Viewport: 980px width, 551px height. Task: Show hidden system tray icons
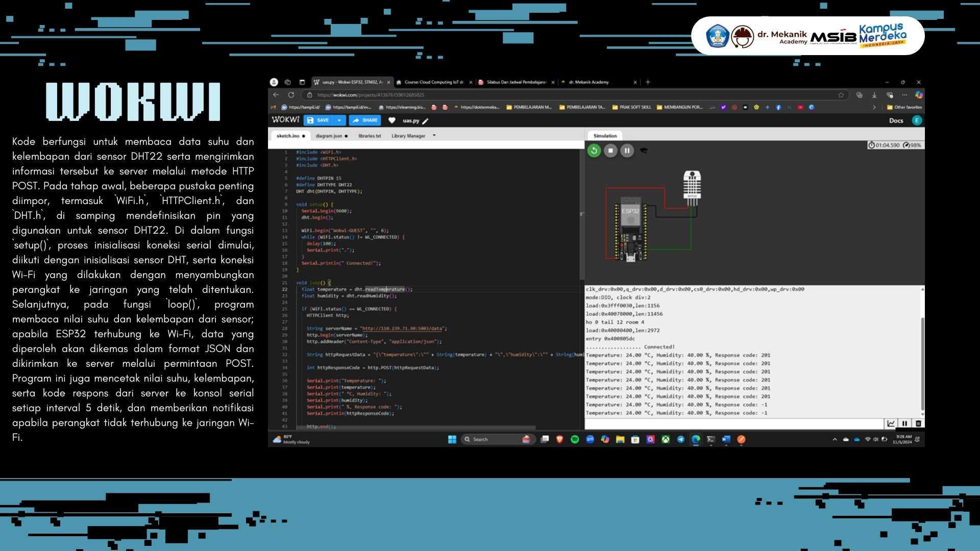(x=835, y=439)
